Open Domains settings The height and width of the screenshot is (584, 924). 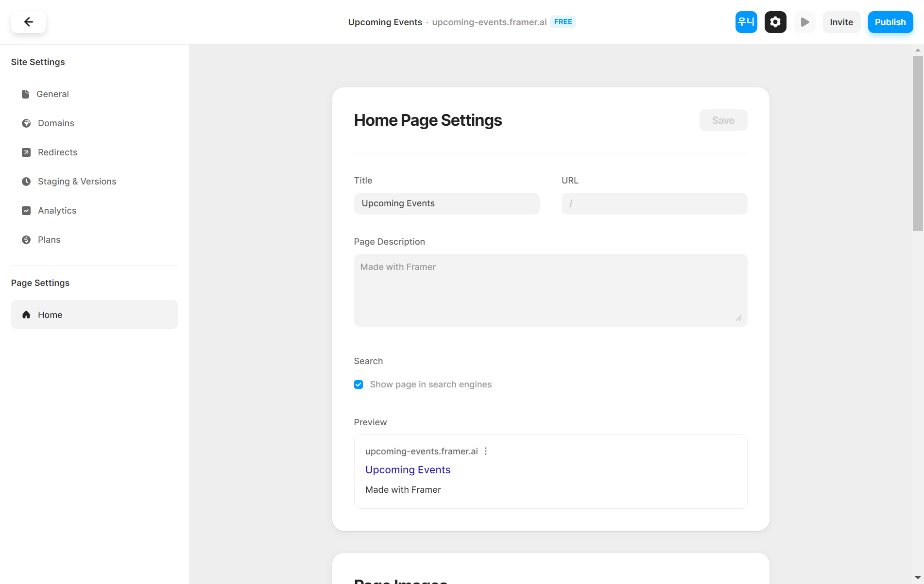click(95, 123)
